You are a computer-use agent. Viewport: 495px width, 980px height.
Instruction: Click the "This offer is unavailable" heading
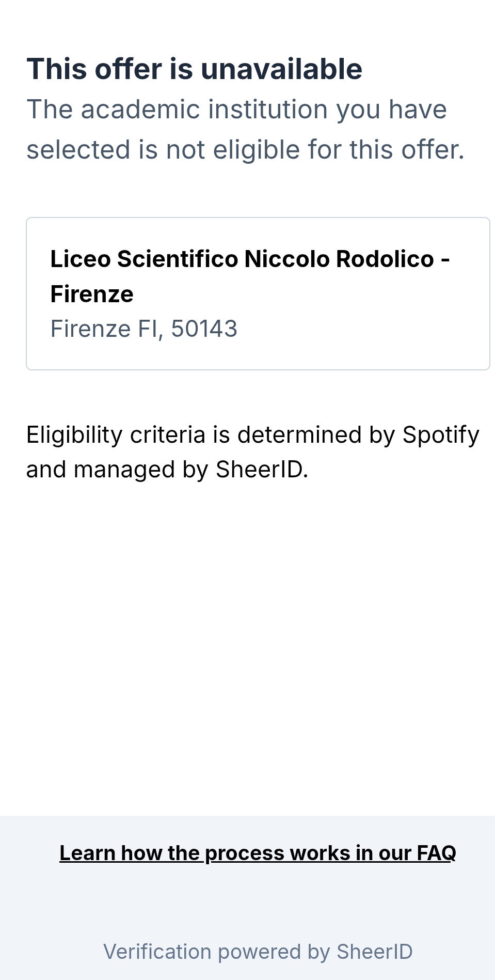coord(194,69)
